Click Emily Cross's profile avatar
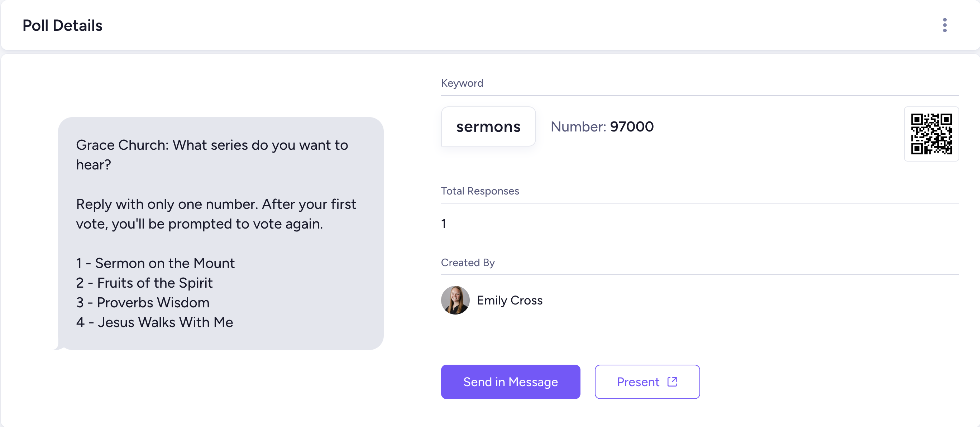The height and width of the screenshot is (427, 980). coord(455,300)
